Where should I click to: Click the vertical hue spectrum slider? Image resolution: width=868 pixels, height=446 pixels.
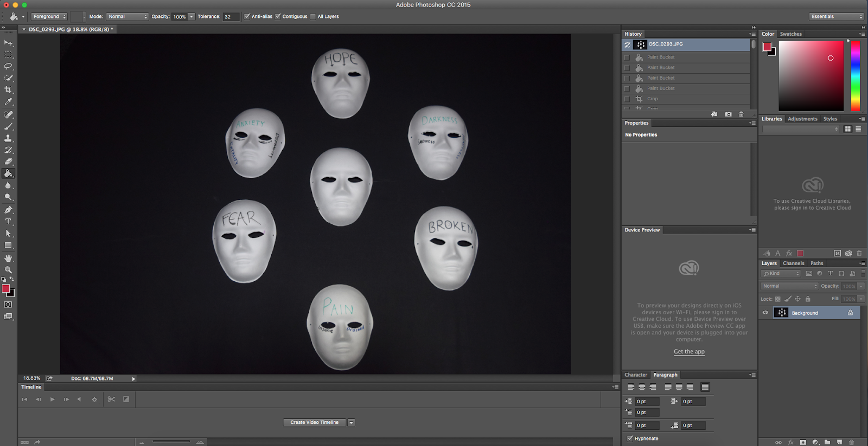855,76
